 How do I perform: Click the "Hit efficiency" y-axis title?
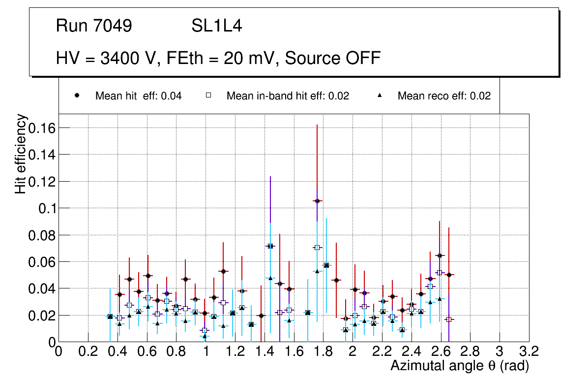(x=20, y=154)
